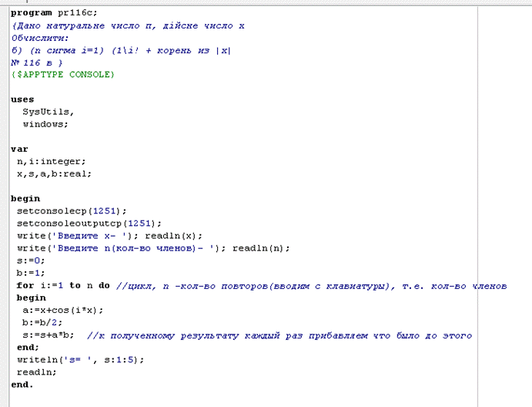Click the 'windows;' line
Image resolution: width=532 pixels, height=407 pixels.
(x=45, y=124)
